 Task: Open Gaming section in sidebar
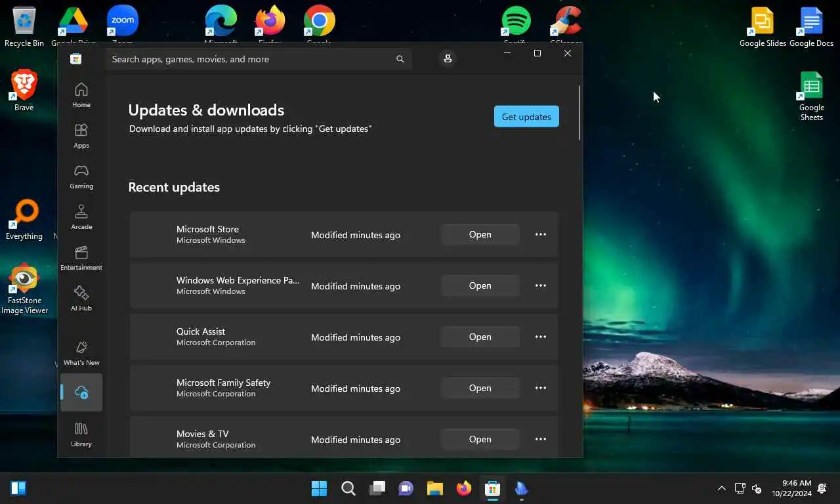[81, 177]
